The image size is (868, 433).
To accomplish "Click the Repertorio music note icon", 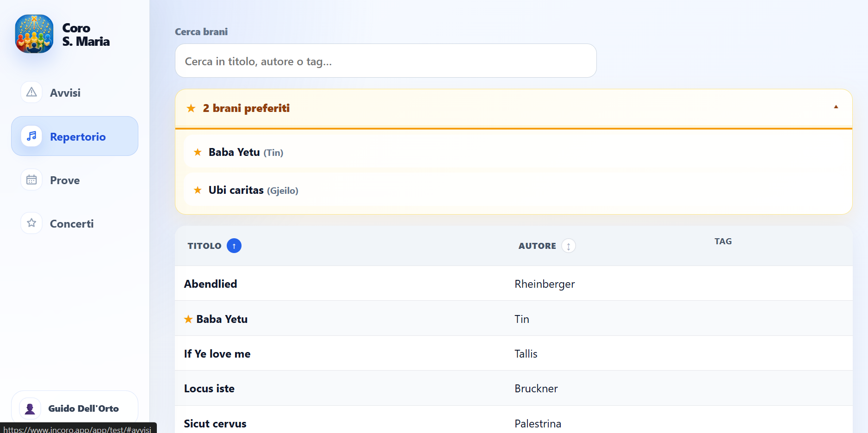I will [x=31, y=136].
